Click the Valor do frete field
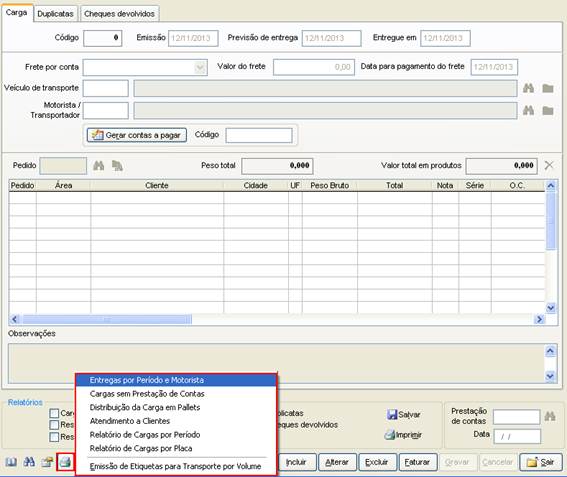 (314, 67)
